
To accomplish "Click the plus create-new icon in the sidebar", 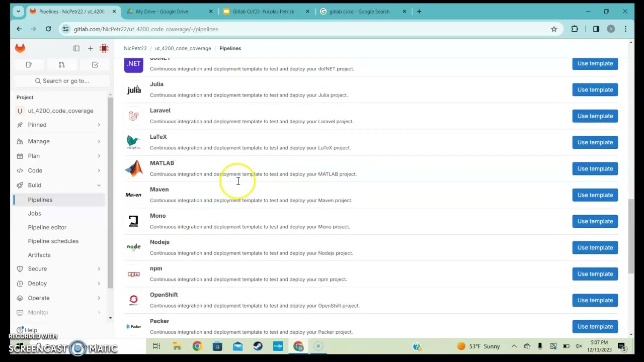I will (90, 48).
